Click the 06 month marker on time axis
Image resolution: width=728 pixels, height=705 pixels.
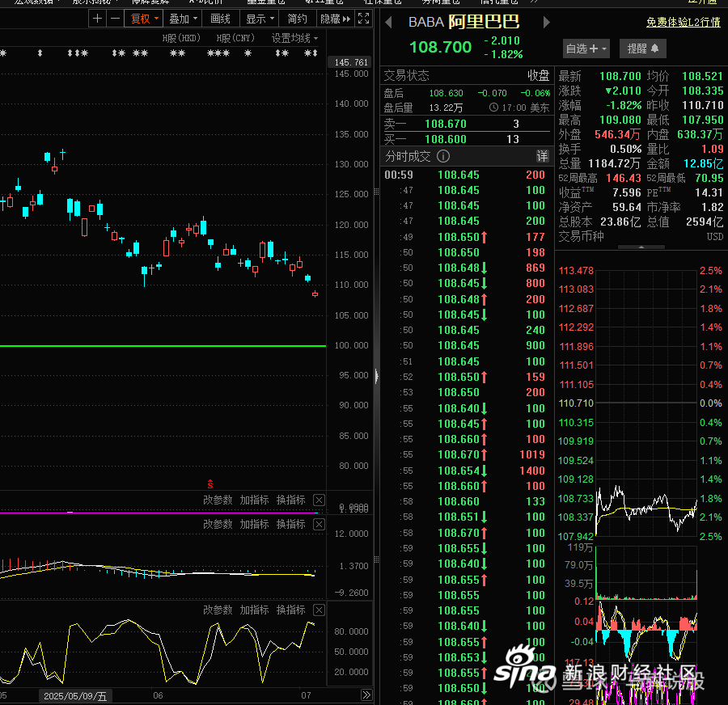pos(158,695)
